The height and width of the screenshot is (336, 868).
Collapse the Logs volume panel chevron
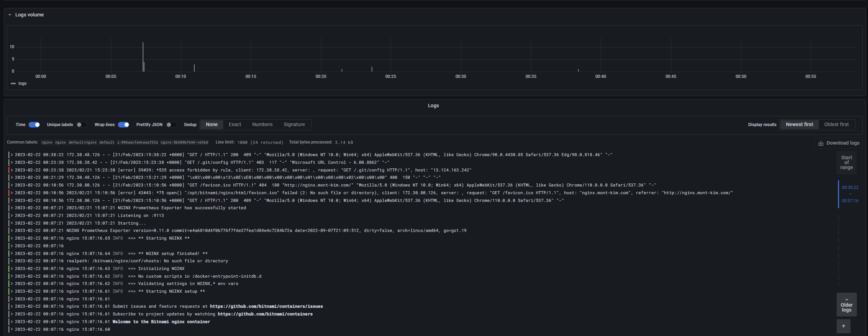point(10,15)
